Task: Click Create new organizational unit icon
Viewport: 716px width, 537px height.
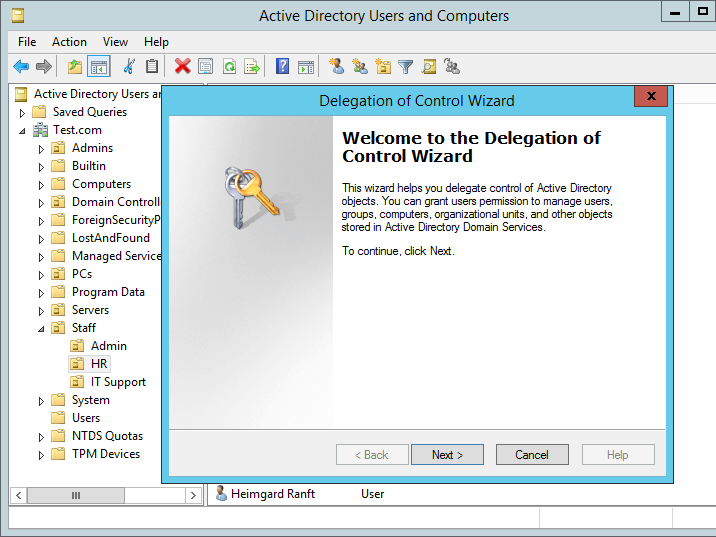Action: [x=383, y=67]
